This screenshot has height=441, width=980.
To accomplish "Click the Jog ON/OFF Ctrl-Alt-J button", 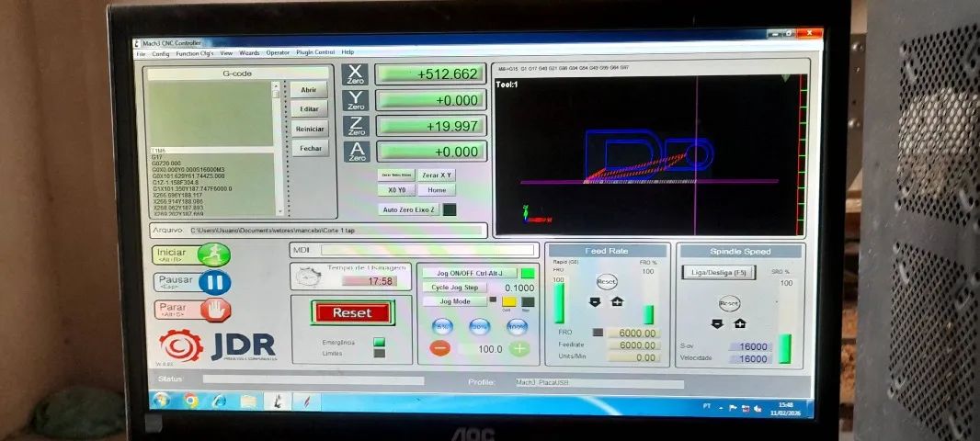I will [x=470, y=273].
